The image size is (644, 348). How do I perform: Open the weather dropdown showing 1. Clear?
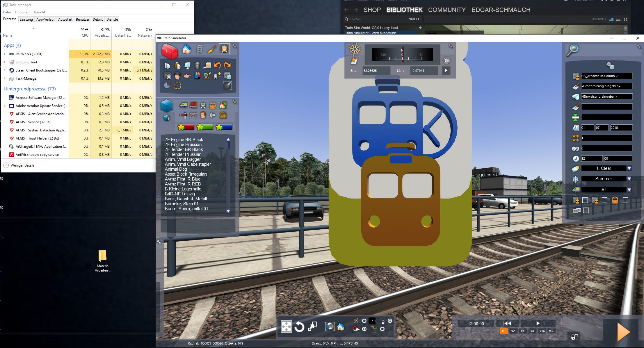click(629, 168)
